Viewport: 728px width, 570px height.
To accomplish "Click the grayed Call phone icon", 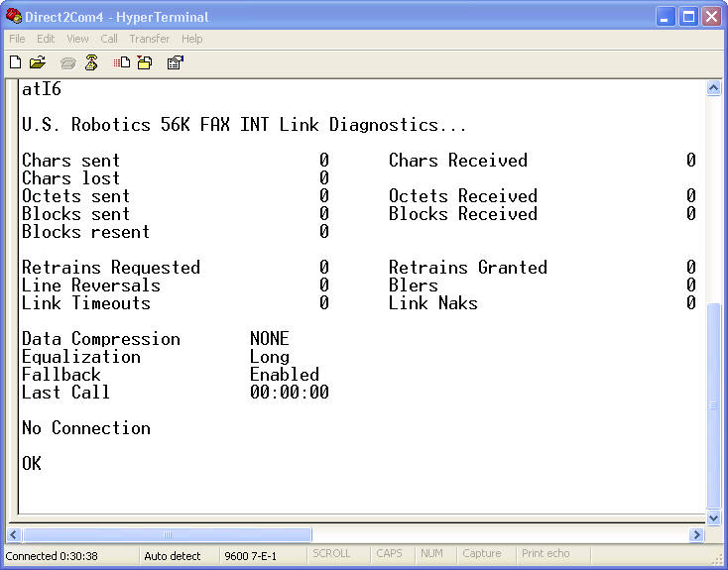I will [x=67, y=62].
